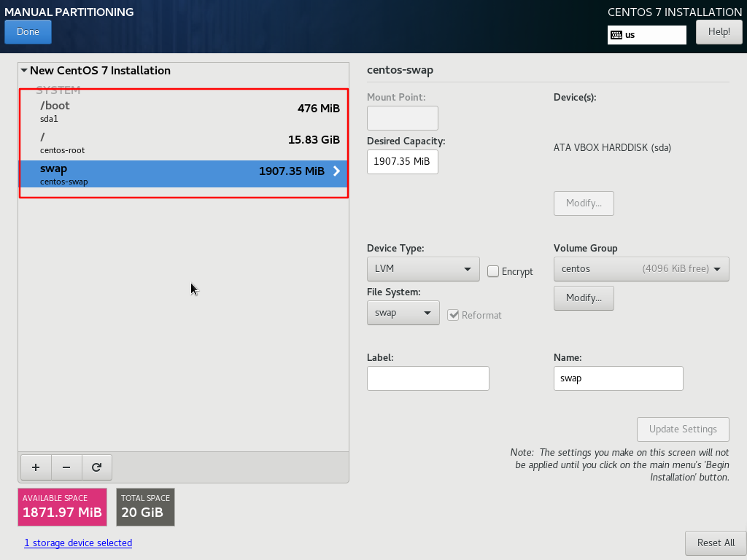Click the AVAILABLE SPACE 1871.97 MiB box
Image resolution: width=747 pixels, height=560 pixels.
pos(63,507)
